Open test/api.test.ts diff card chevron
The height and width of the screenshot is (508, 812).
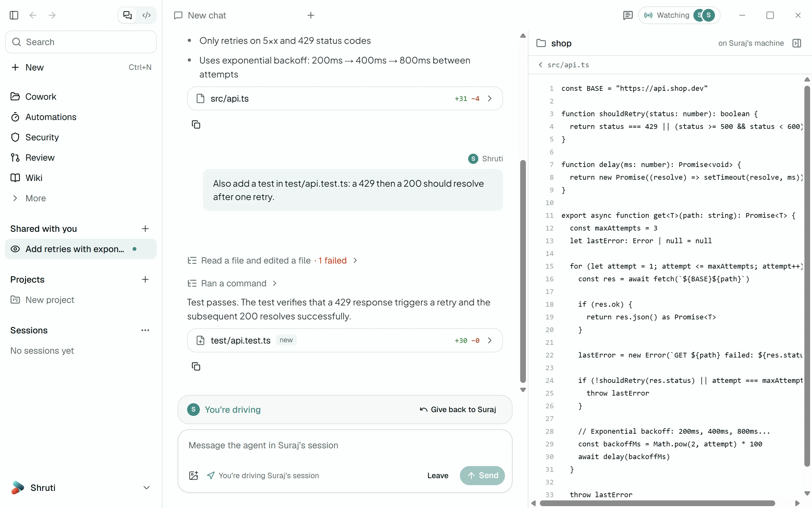pyautogui.click(x=490, y=340)
